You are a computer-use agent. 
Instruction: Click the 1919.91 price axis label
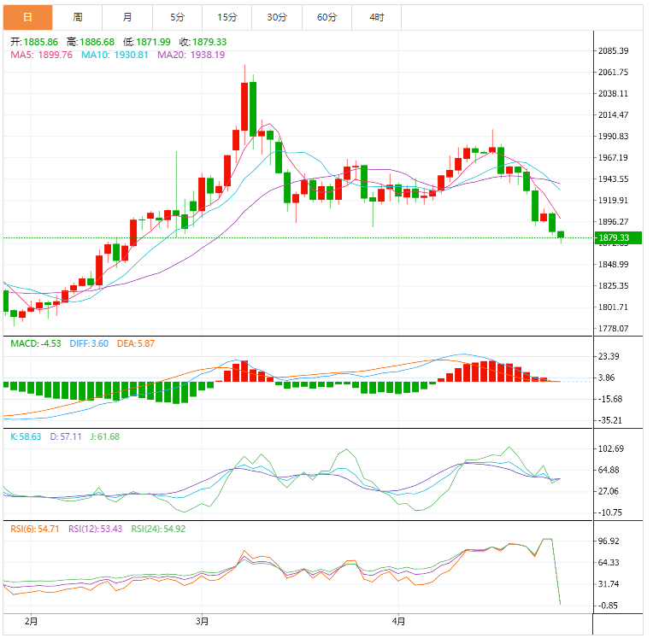pos(613,200)
